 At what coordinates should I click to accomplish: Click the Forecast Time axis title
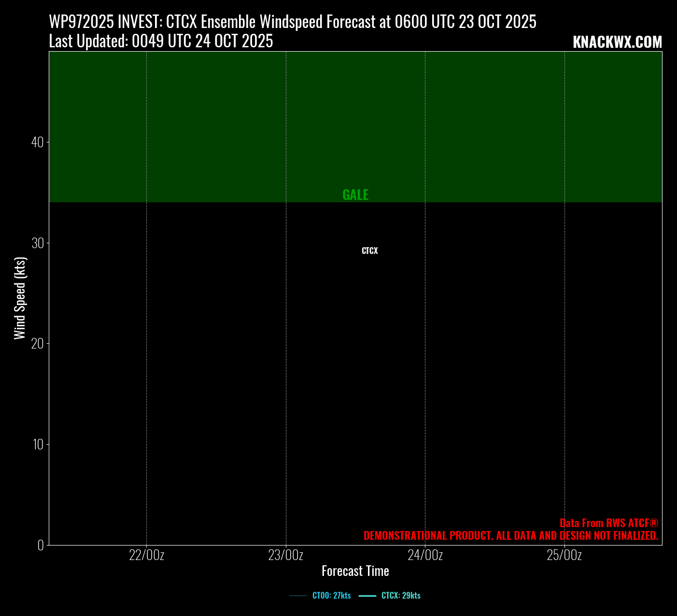pyautogui.click(x=355, y=571)
